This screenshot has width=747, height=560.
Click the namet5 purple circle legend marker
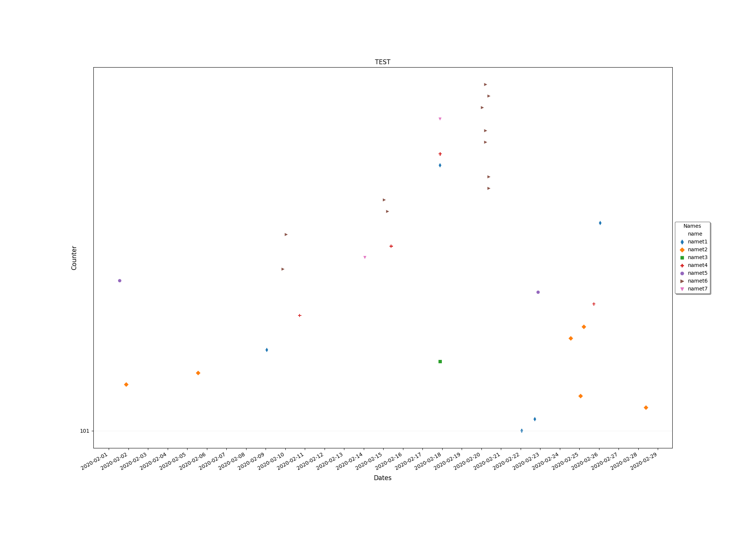(682, 273)
